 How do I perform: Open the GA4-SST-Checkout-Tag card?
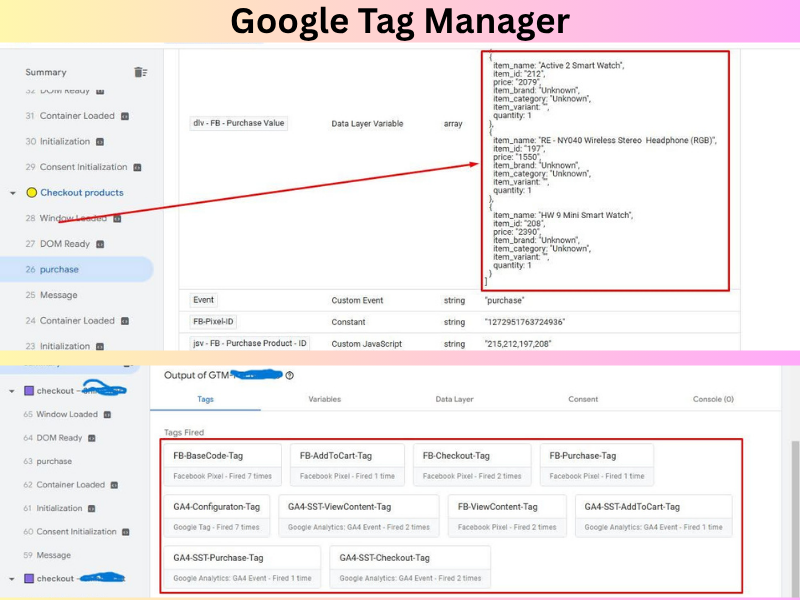[x=410, y=567]
